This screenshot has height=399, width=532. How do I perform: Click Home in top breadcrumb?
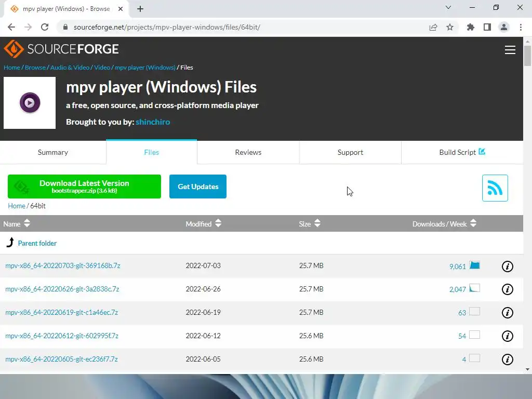tap(12, 68)
